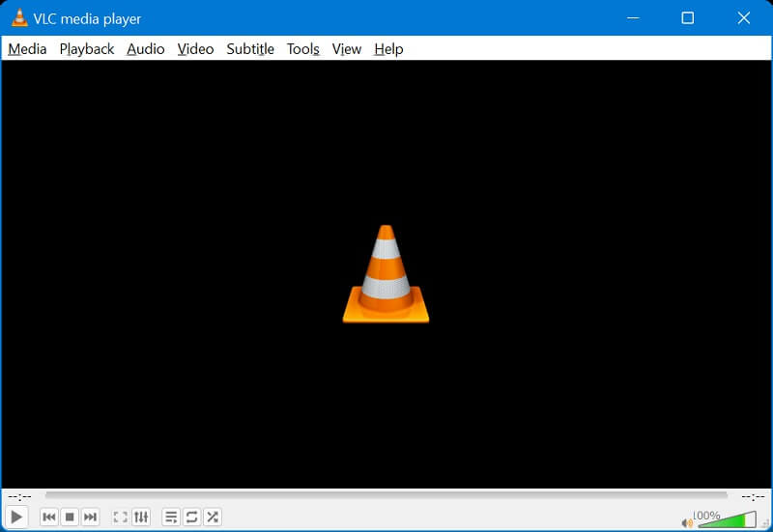Open the Subtitle menu

point(250,49)
